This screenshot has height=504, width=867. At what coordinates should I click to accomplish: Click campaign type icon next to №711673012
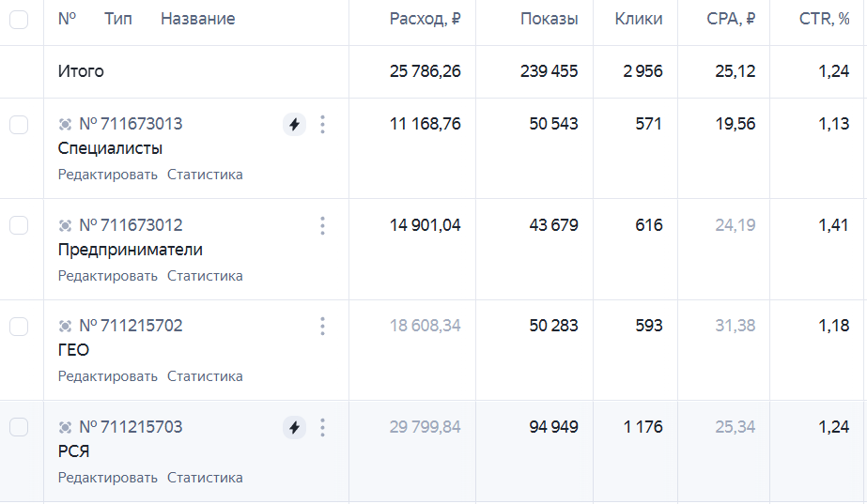click(65, 225)
